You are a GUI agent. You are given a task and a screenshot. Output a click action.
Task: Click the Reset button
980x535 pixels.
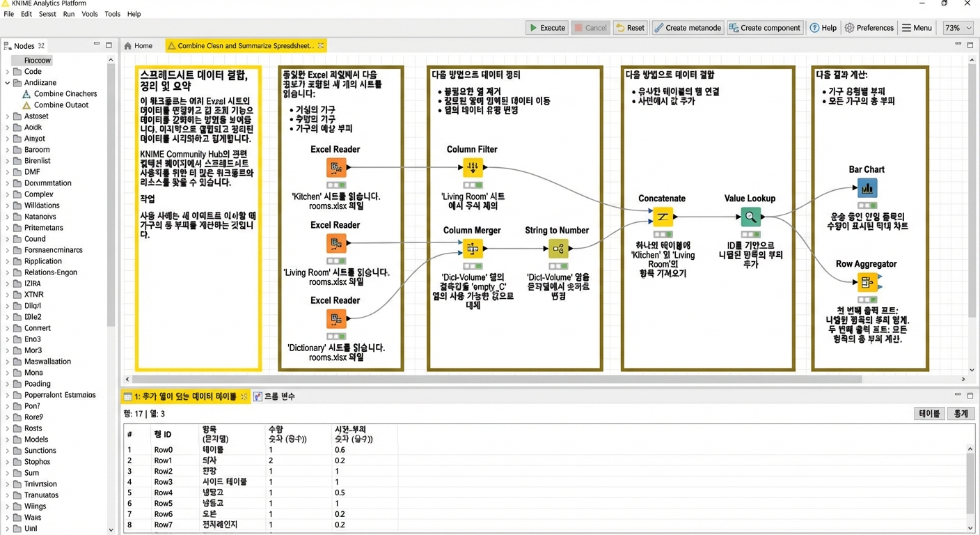coord(631,28)
